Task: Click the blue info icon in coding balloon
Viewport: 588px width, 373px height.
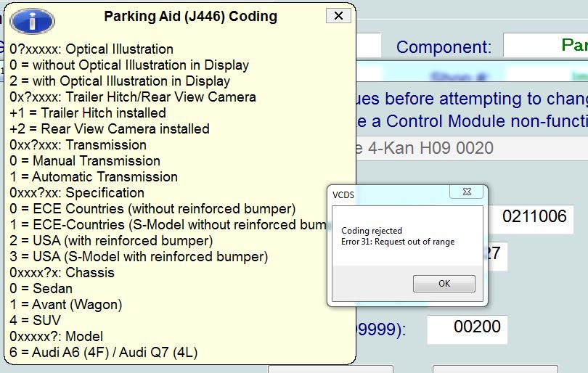Action: point(32,21)
